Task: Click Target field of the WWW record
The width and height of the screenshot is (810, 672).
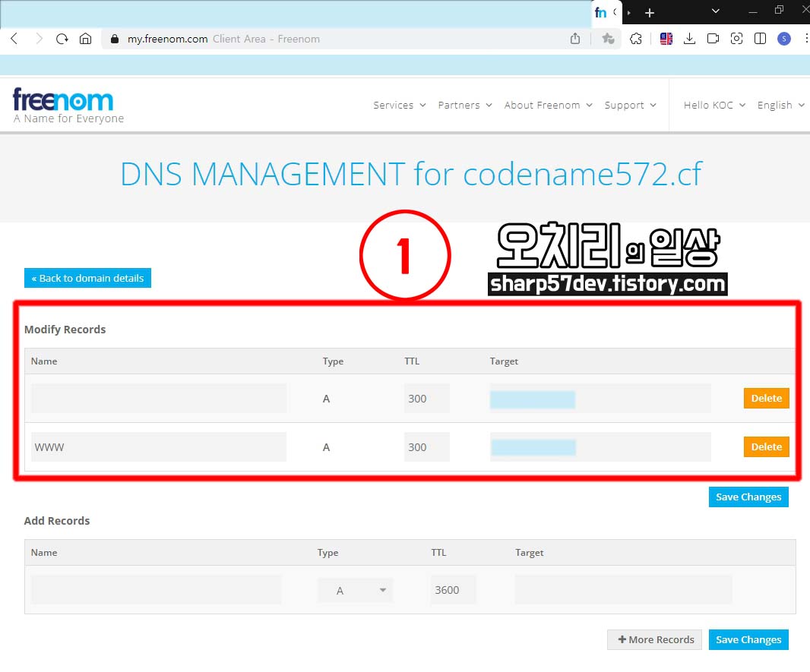Action: click(600, 447)
